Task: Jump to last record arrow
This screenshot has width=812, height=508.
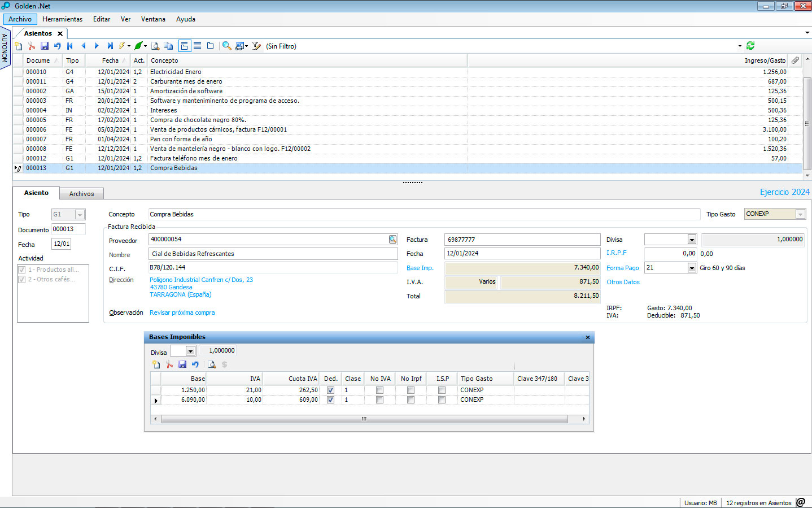Action: pos(110,46)
